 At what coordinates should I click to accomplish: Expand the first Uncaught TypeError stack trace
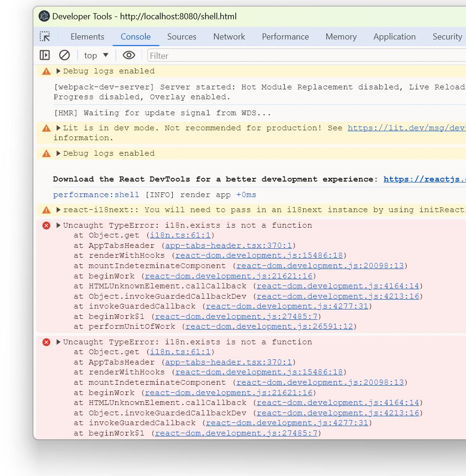58,225
